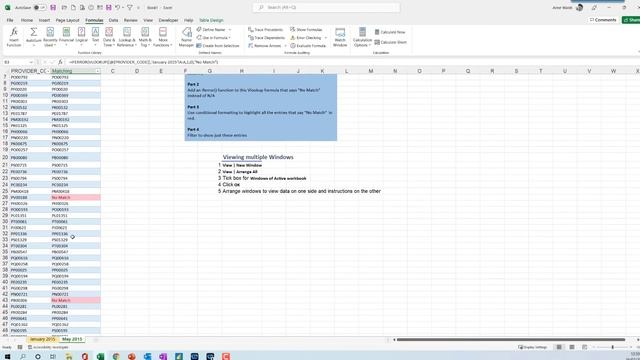Open the Name Manager
Image resolution: width=640 pixels, height=360 pixels.
(x=186, y=37)
